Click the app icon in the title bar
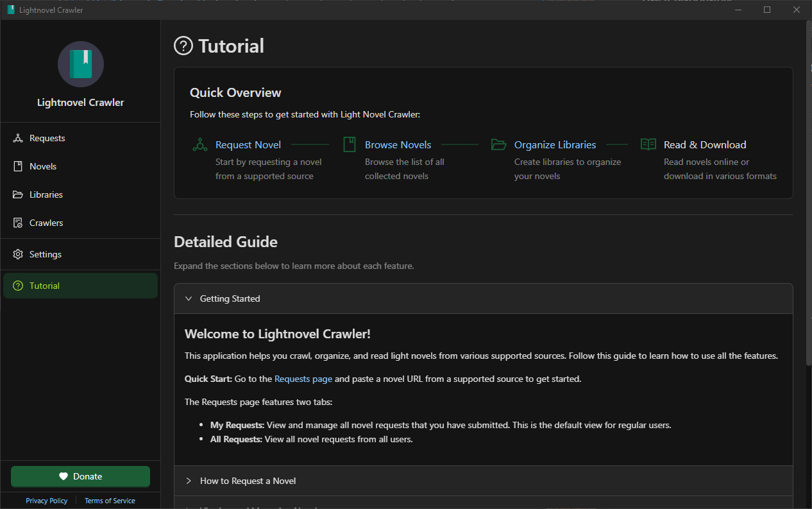This screenshot has height=509, width=812. coord(11,10)
